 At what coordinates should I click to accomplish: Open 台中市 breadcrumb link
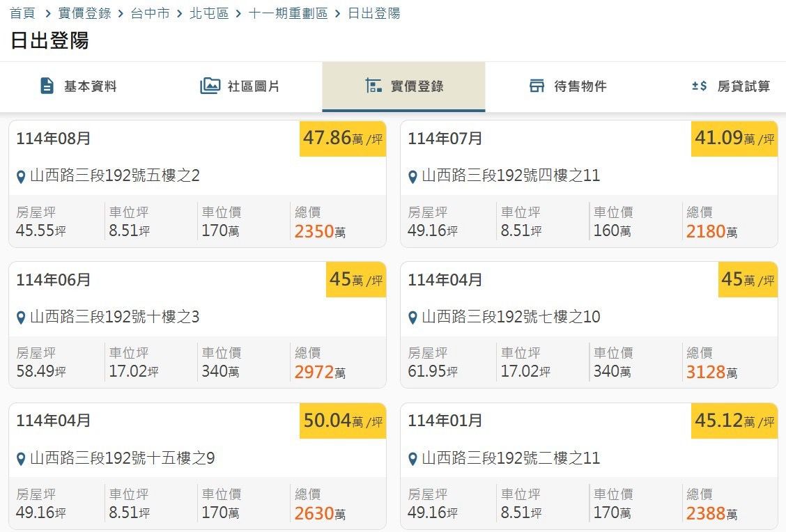pos(150,13)
